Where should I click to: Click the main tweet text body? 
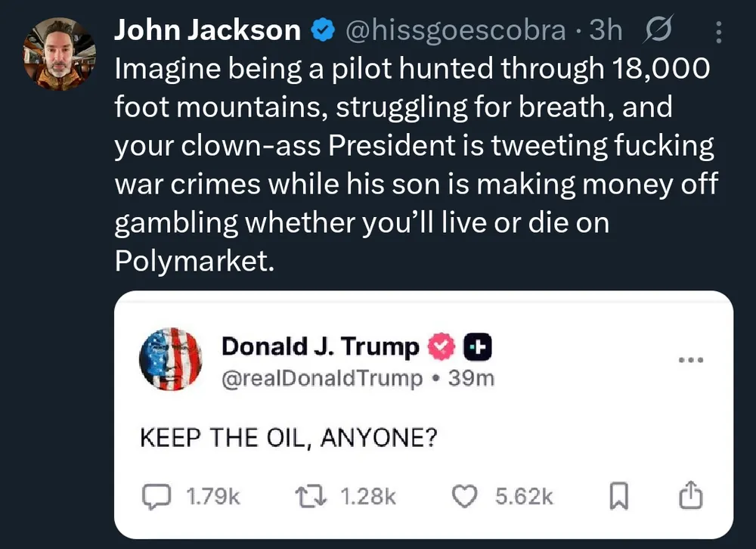click(414, 165)
